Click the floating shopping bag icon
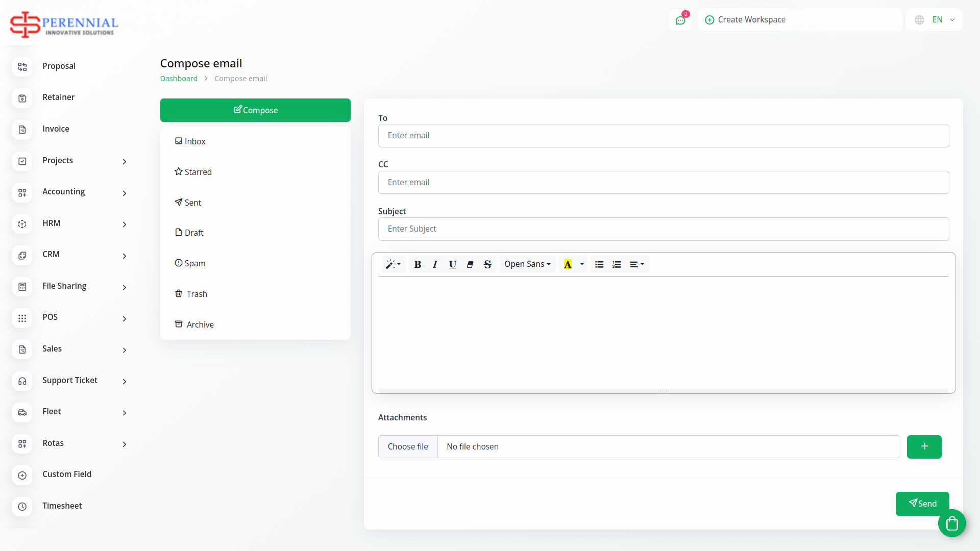This screenshot has height=551, width=980. [x=951, y=523]
